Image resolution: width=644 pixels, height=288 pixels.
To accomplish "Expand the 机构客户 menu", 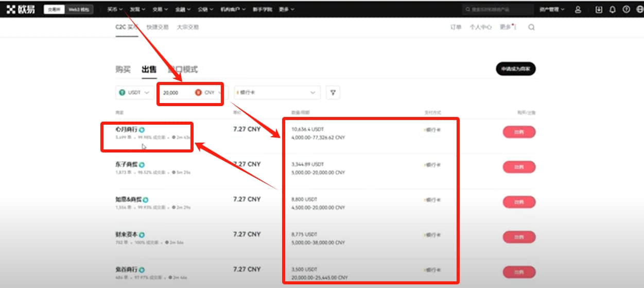I will pos(233,9).
